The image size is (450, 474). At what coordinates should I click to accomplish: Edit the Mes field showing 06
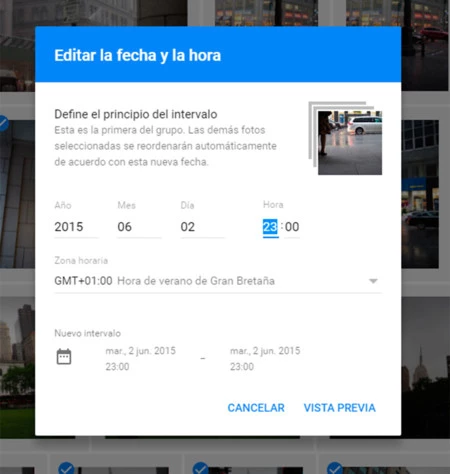(139, 227)
